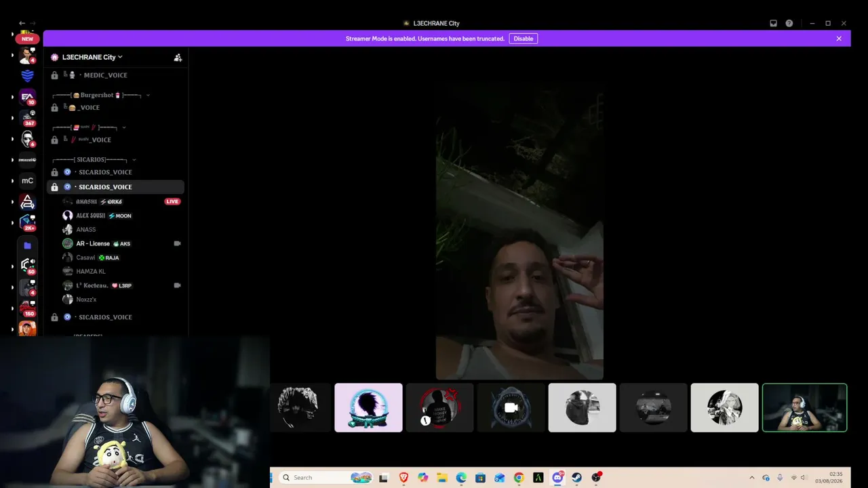The image size is (868, 488).
Task: Focus the main portrait camera feed
Action: pyautogui.click(x=519, y=230)
